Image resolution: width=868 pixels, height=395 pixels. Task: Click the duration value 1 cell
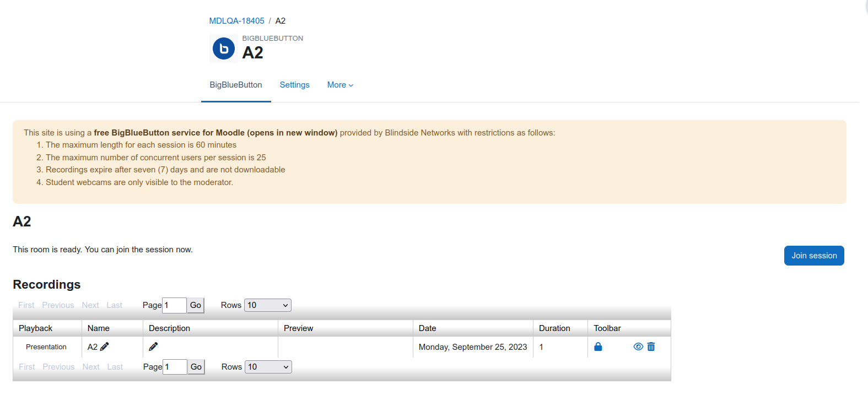click(560, 347)
